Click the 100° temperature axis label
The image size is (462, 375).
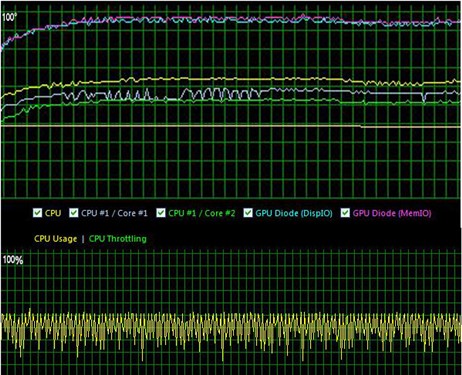[9, 17]
